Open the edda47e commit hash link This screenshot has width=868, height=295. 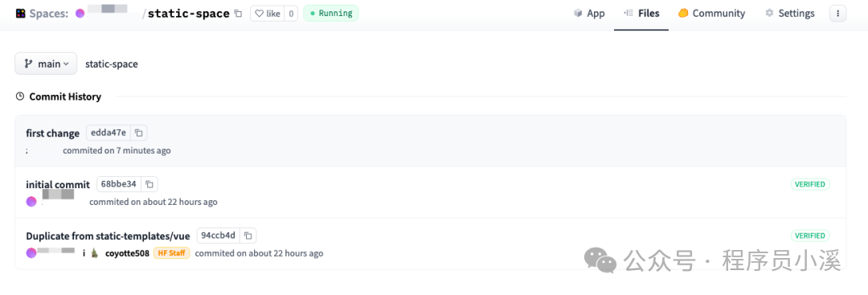108,133
